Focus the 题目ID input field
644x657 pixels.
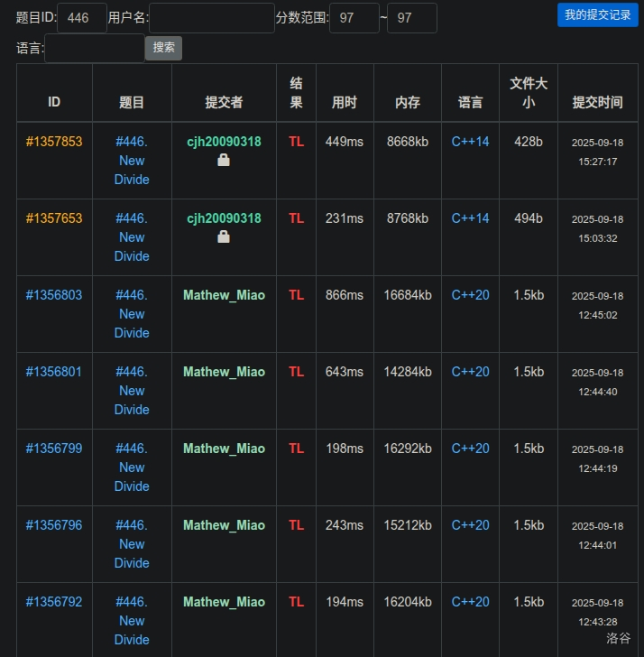click(x=82, y=18)
